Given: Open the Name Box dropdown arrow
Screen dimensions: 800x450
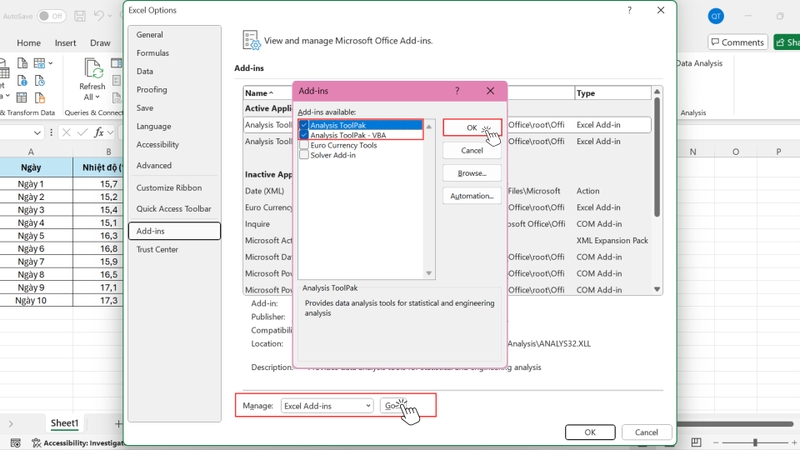Looking at the screenshot, I should (x=37, y=133).
